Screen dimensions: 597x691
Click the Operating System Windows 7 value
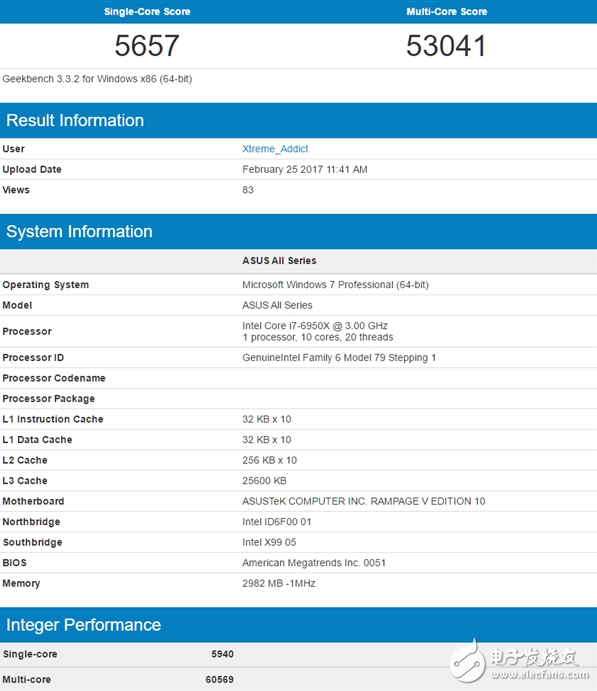click(x=335, y=285)
